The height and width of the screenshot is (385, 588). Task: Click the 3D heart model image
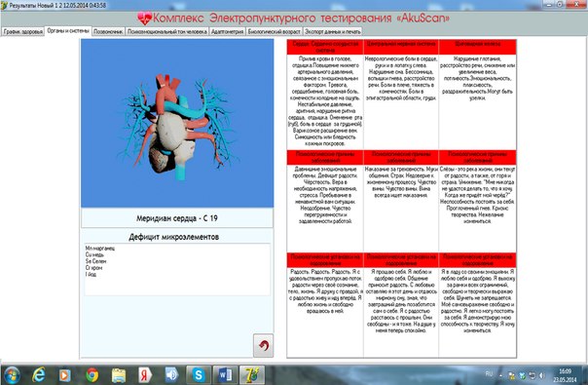pyautogui.click(x=177, y=123)
